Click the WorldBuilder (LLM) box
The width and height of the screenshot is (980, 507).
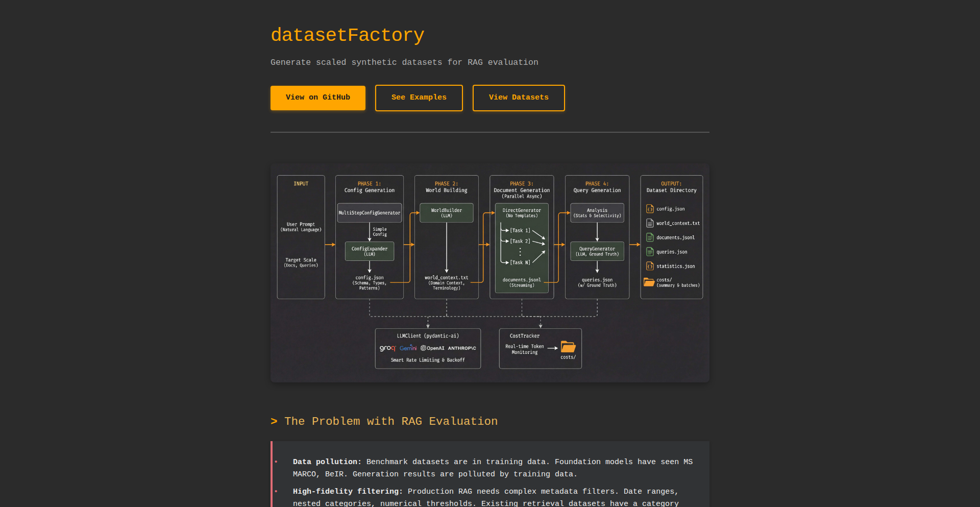[x=447, y=213]
